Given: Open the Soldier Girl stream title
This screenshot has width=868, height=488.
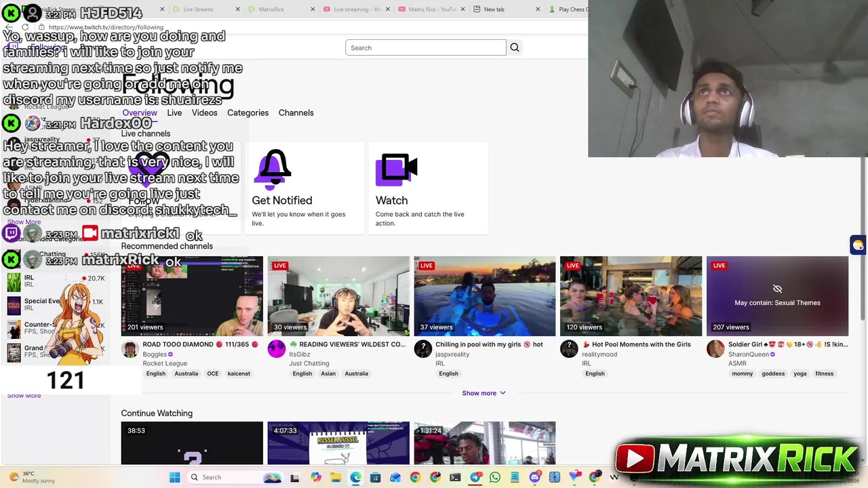Looking at the screenshot, I should point(788,344).
